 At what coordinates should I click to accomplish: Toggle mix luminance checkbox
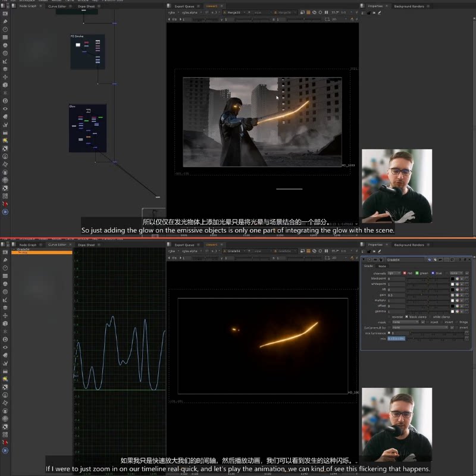coord(389,333)
